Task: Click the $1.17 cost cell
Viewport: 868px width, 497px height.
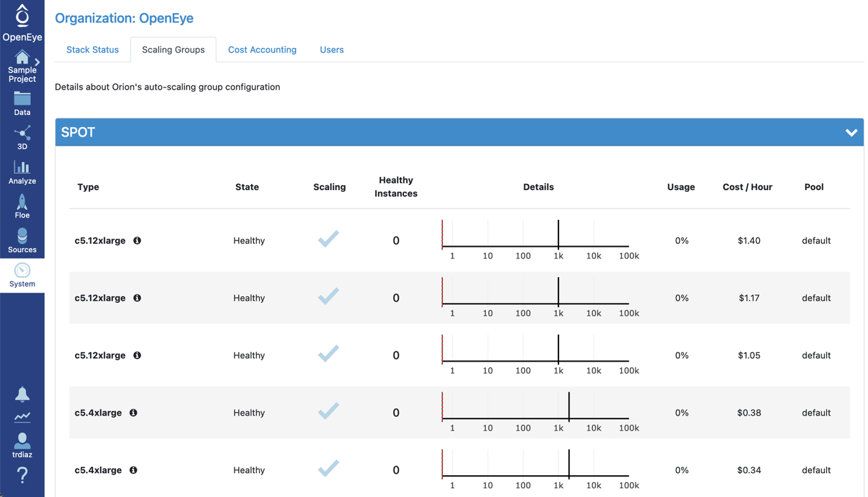Action: pyautogui.click(x=749, y=298)
